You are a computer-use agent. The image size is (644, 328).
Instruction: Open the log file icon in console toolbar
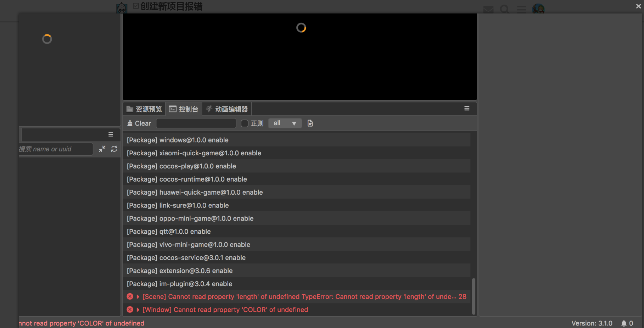310,123
